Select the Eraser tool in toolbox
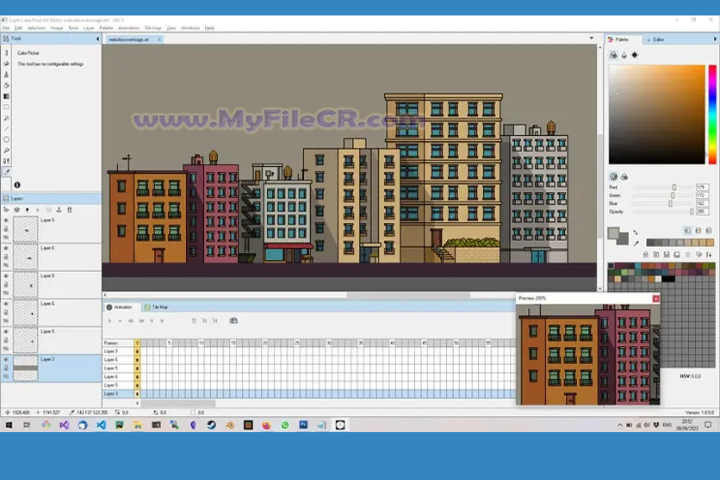720x480 pixels. pos(6,64)
